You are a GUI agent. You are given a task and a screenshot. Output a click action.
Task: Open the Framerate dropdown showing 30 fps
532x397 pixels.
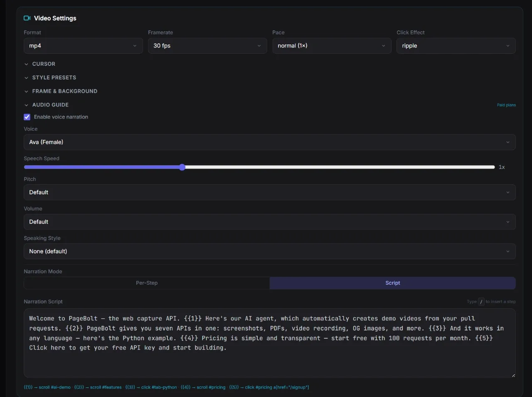tap(207, 46)
